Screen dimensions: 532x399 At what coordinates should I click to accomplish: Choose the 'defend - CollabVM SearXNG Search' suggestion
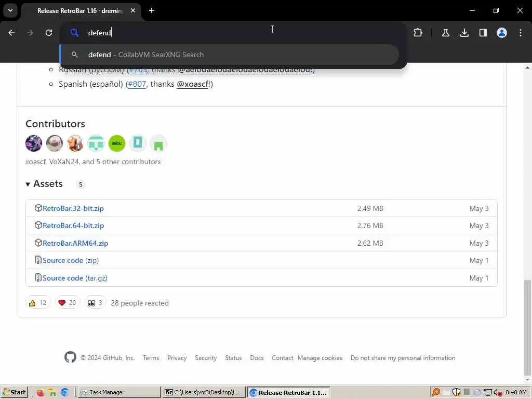tap(229, 55)
